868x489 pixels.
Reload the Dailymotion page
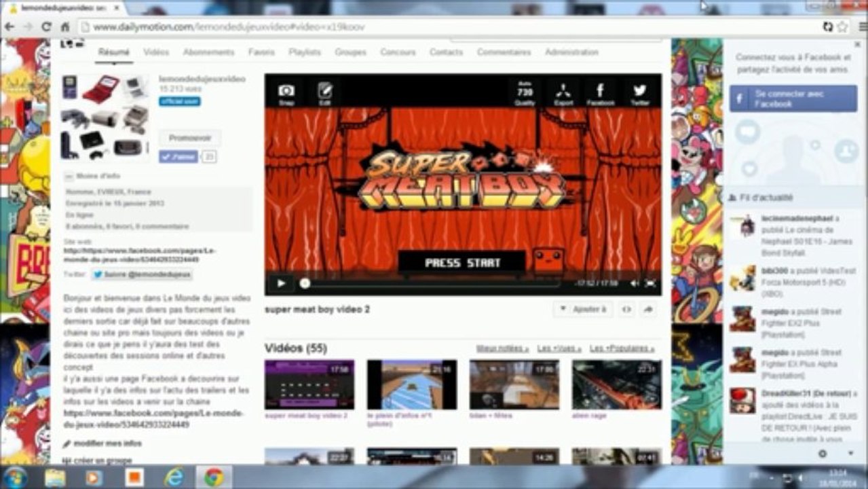[46, 26]
